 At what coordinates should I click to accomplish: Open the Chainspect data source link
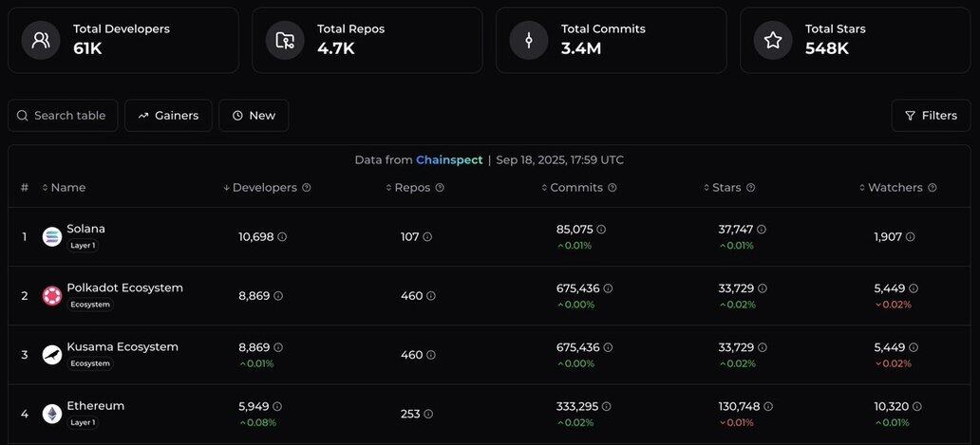(449, 159)
